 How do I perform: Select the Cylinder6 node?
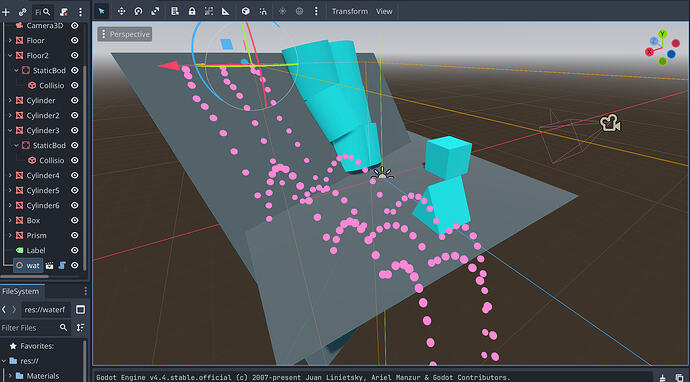coord(43,205)
